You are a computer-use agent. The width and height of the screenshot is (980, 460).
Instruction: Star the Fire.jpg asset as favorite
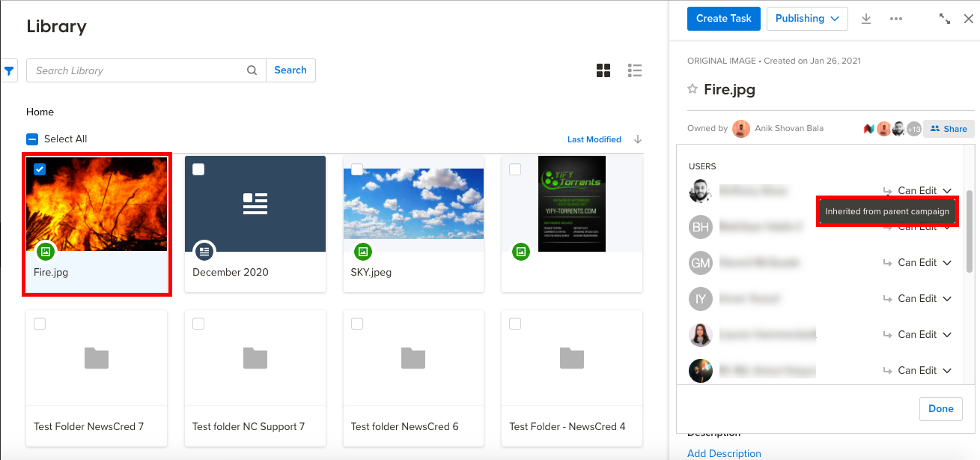tap(693, 90)
